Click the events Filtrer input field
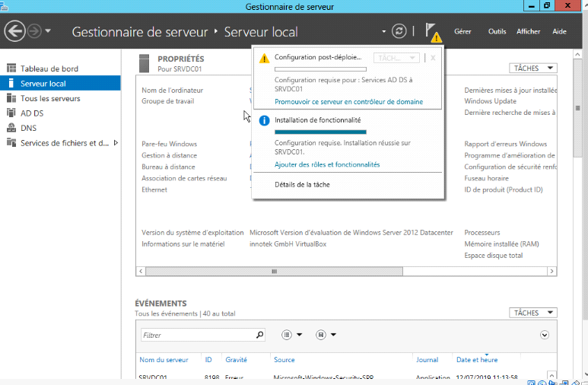588x385 pixels. pos(196,335)
